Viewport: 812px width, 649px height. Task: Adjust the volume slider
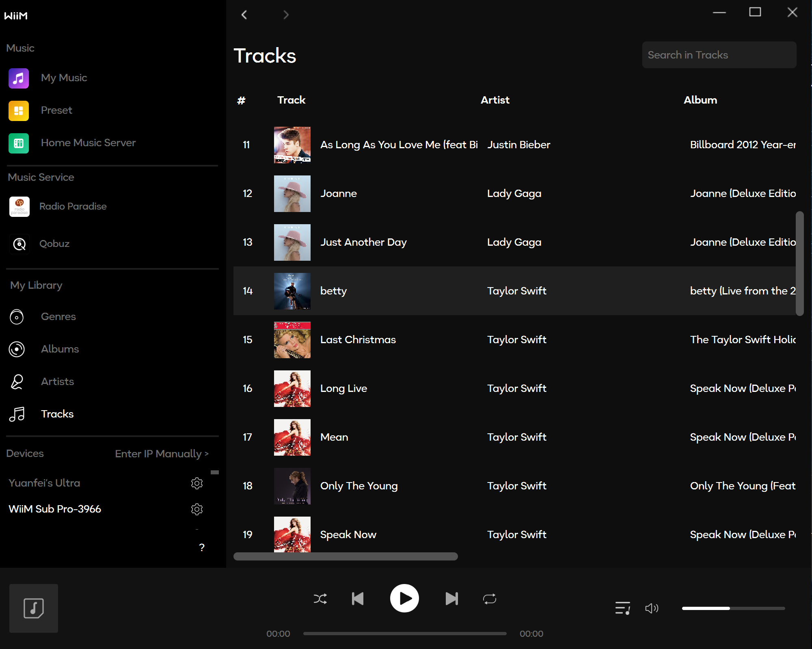click(x=733, y=608)
